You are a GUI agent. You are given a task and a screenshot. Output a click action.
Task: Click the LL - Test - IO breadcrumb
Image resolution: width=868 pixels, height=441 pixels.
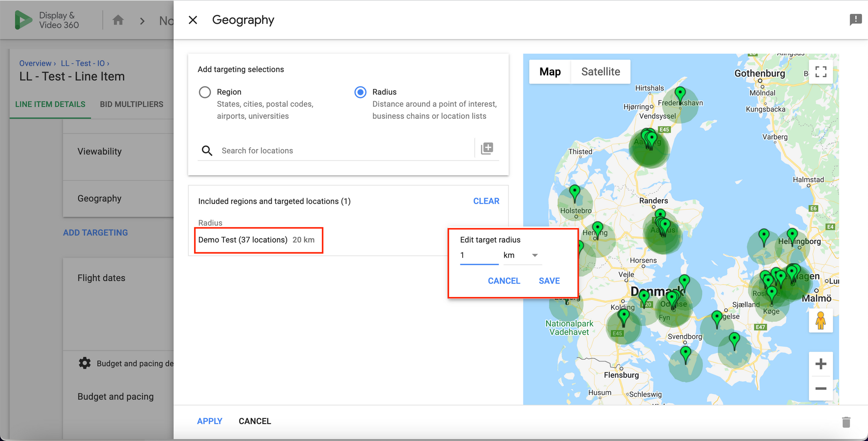pos(82,63)
